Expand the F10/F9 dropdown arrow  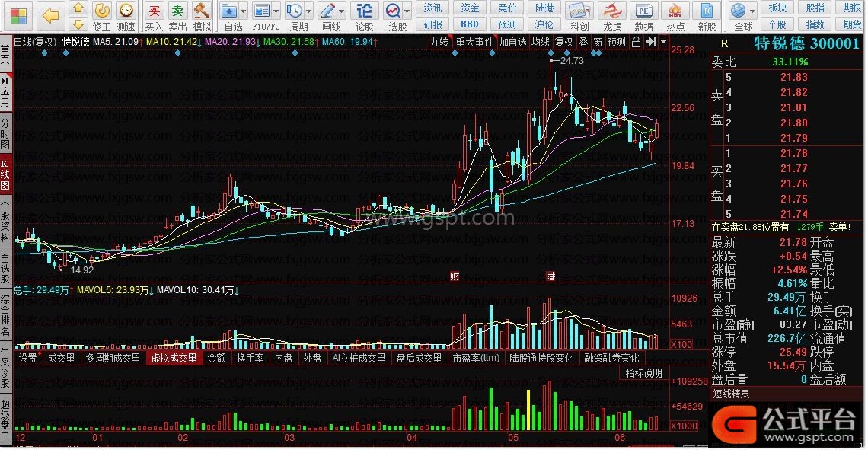276,11
